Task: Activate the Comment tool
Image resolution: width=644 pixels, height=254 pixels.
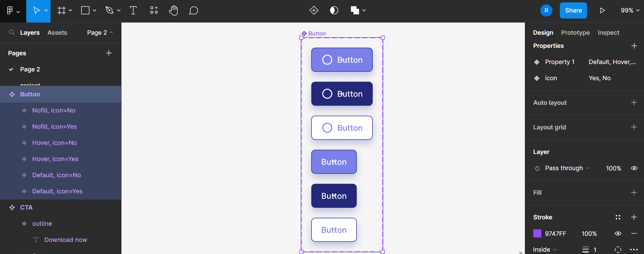Action: [x=193, y=10]
